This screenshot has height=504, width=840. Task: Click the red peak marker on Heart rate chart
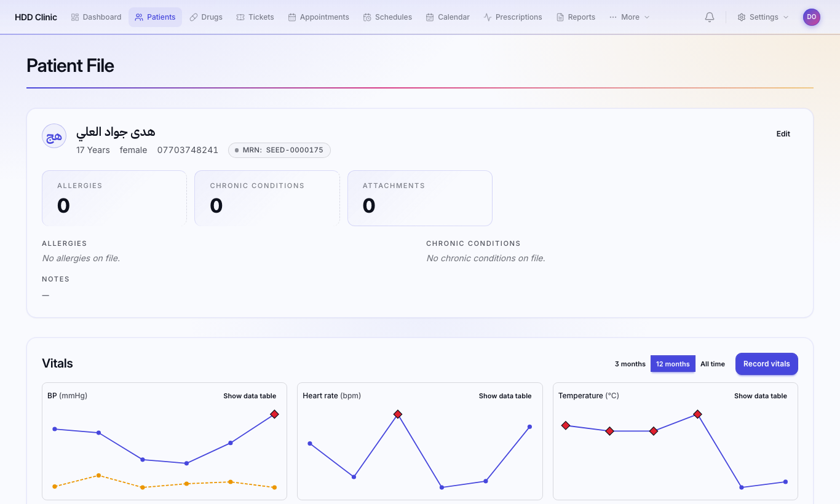coord(398,414)
